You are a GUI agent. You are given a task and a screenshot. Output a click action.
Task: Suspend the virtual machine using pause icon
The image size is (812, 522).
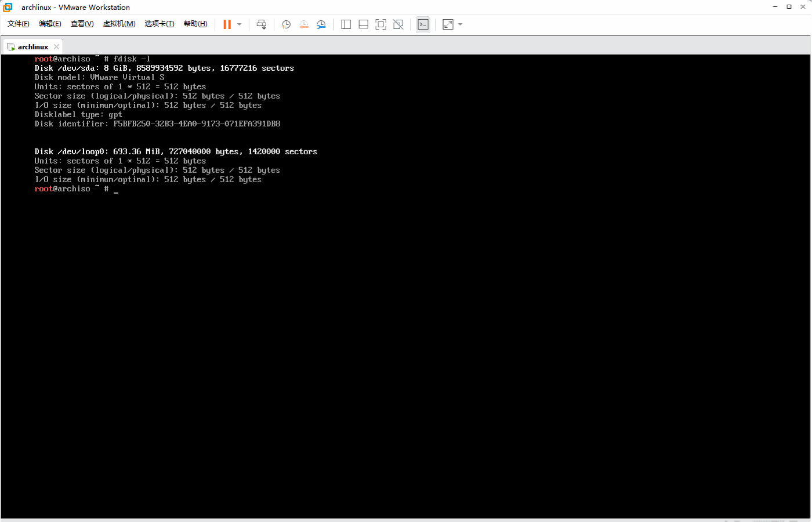click(x=226, y=24)
